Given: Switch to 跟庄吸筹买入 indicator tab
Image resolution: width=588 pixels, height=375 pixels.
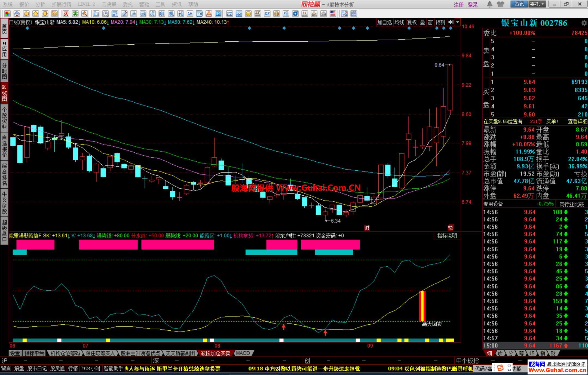Looking at the screenshot, I should [x=100, y=353].
